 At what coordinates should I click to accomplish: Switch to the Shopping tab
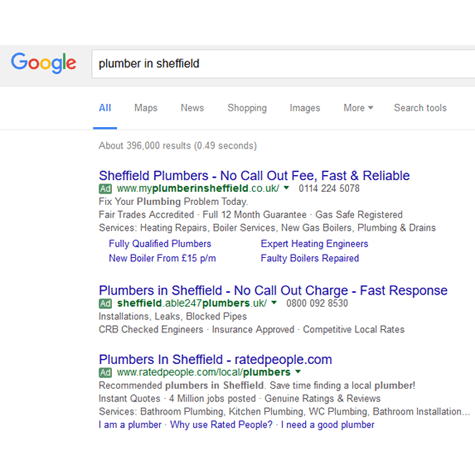coord(247,108)
